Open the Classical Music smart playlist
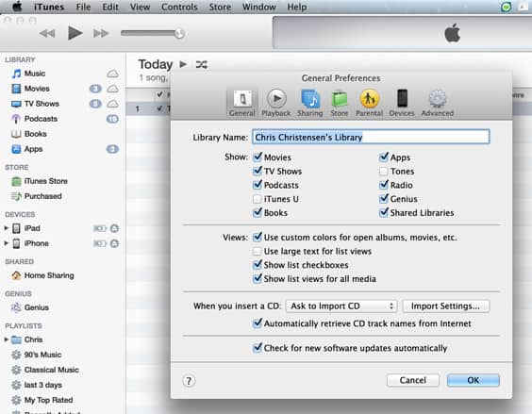The height and width of the screenshot is (414, 532). pyautogui.click(x=51, y=370)
